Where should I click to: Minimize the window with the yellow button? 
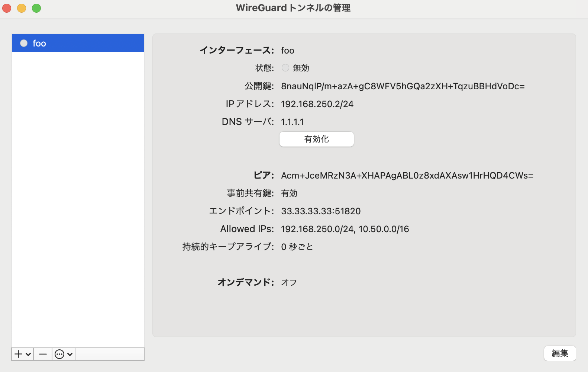pos(22,8)
